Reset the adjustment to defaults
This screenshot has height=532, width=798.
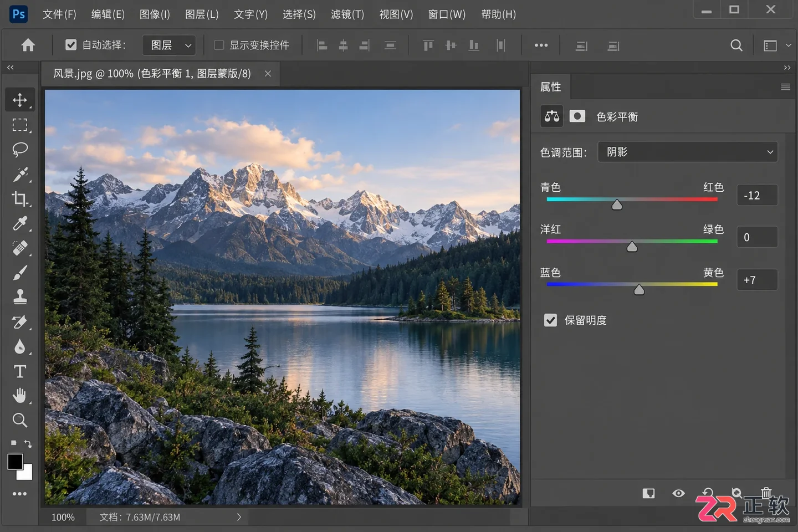click(x=708, y=493)
